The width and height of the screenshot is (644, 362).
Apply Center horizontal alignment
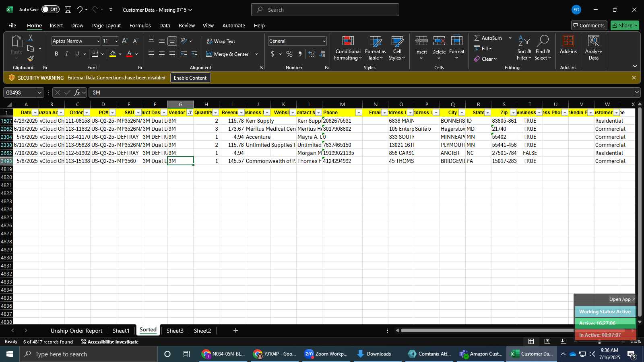click(x=162, y=54)
